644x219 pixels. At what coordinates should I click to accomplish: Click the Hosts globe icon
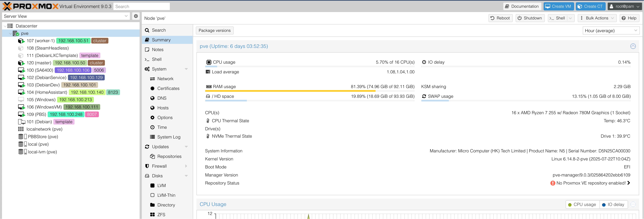152,108
